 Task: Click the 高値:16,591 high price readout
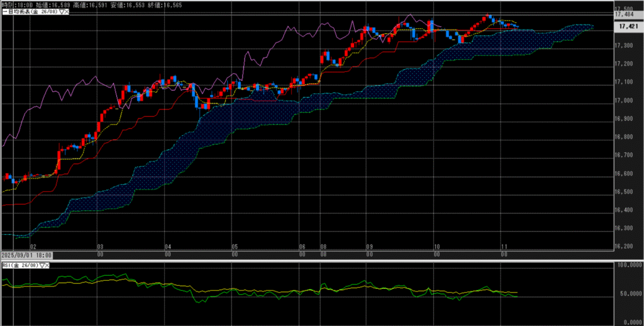[90, 4]
